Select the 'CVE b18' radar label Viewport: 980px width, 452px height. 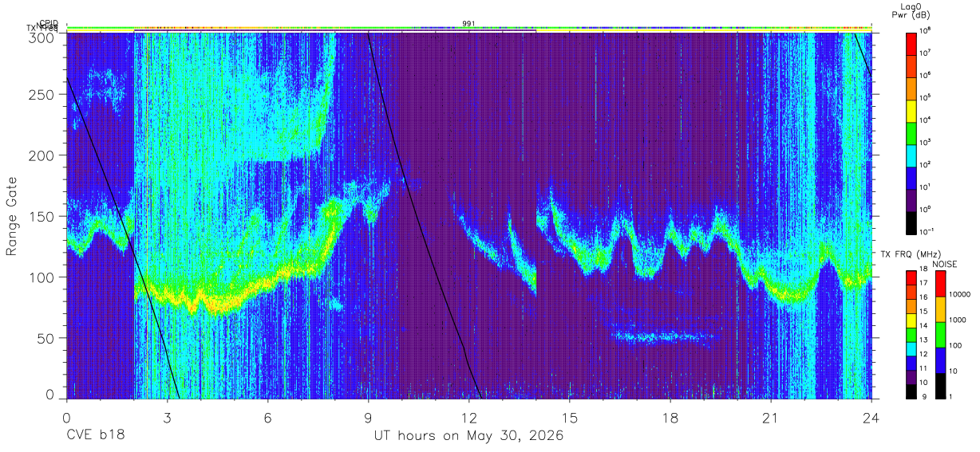(96, 436)
